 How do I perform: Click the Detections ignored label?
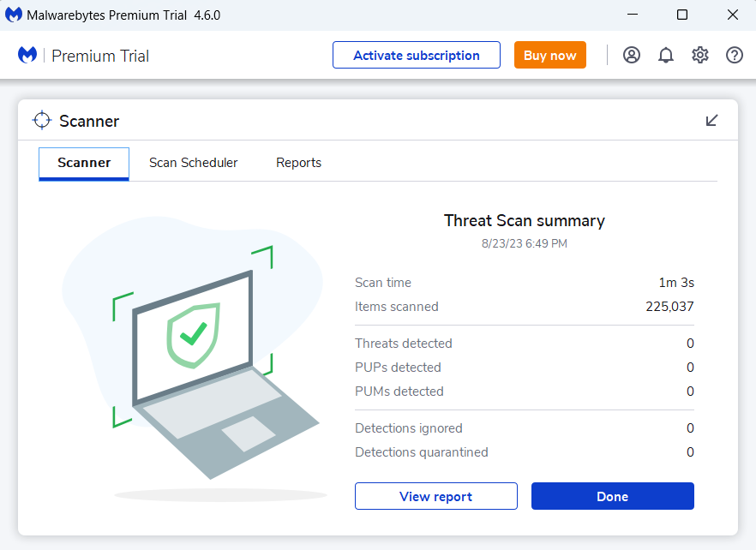click(x=409, y=428)
